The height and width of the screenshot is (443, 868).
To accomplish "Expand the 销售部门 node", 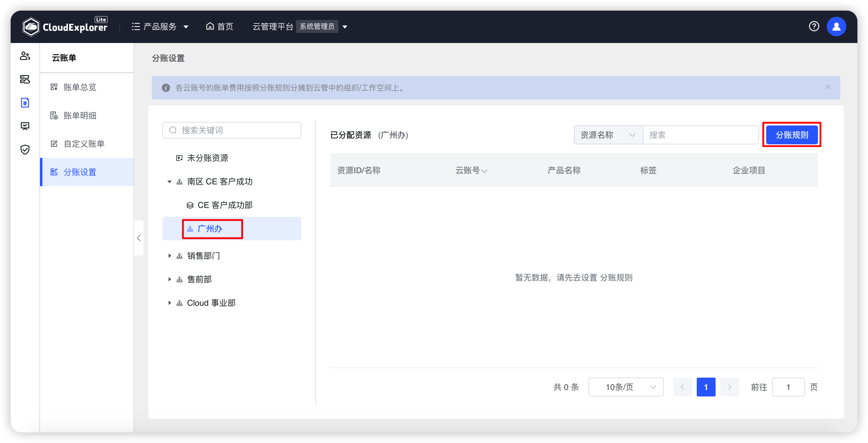I will [x=169, y=256].
